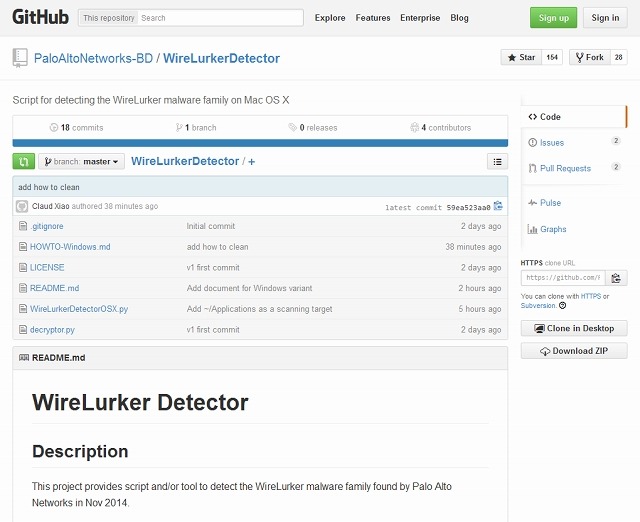This screenshot has width=640, height=522.
Task: Click the Sign in button
Action: click(x=605, y=18)
